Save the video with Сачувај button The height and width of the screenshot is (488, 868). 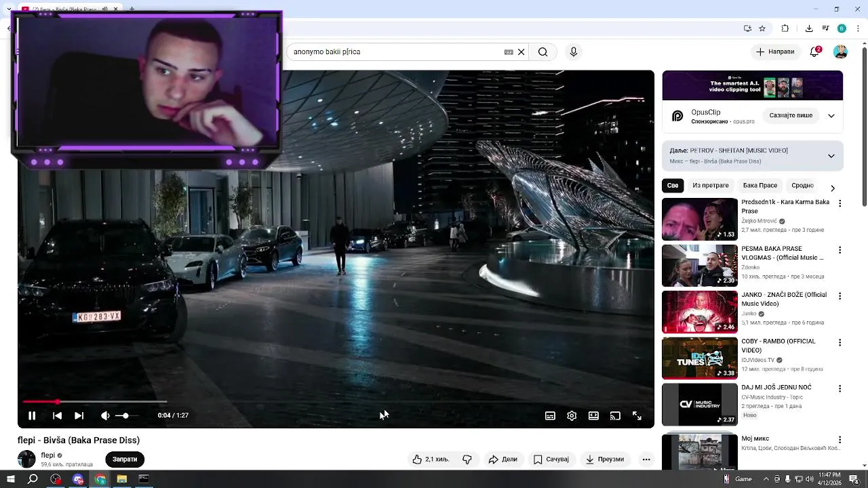coord(551,460)
